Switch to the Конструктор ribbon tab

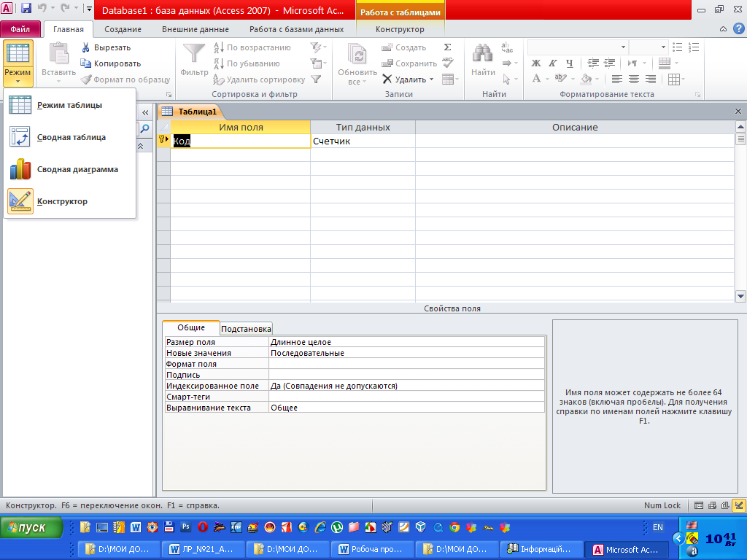pos(400,29)
